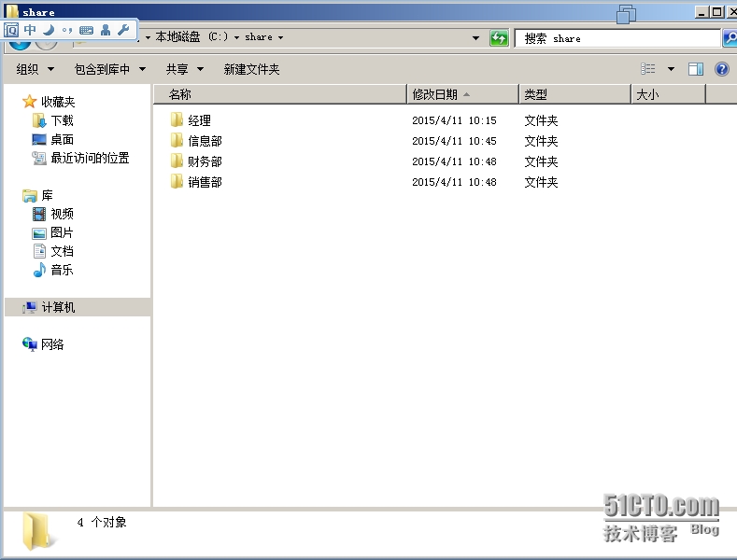The image size is (737, 560).
Task: Click the change view icon
Action: coord(647,69)
